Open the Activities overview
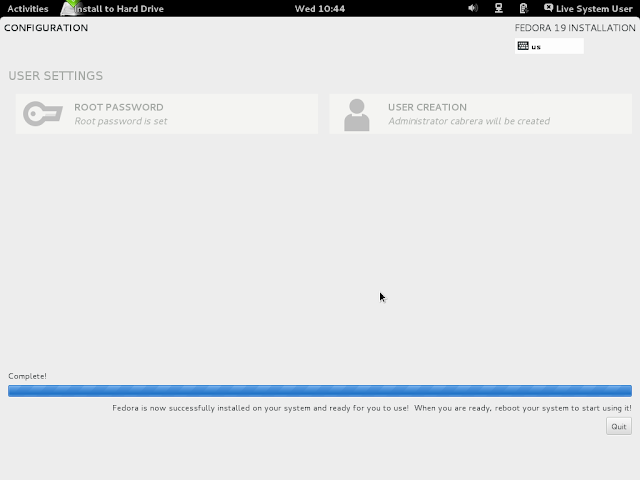This screenshot has height=480, width=640. click(28, 9)
